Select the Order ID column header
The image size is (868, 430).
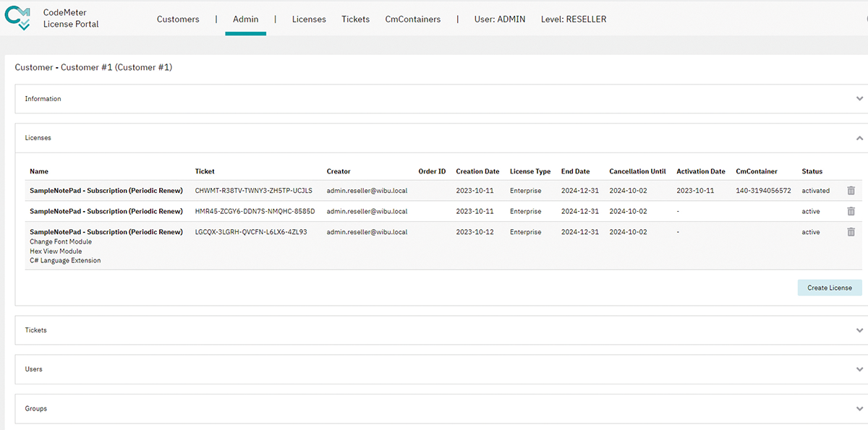pos(432,172)
